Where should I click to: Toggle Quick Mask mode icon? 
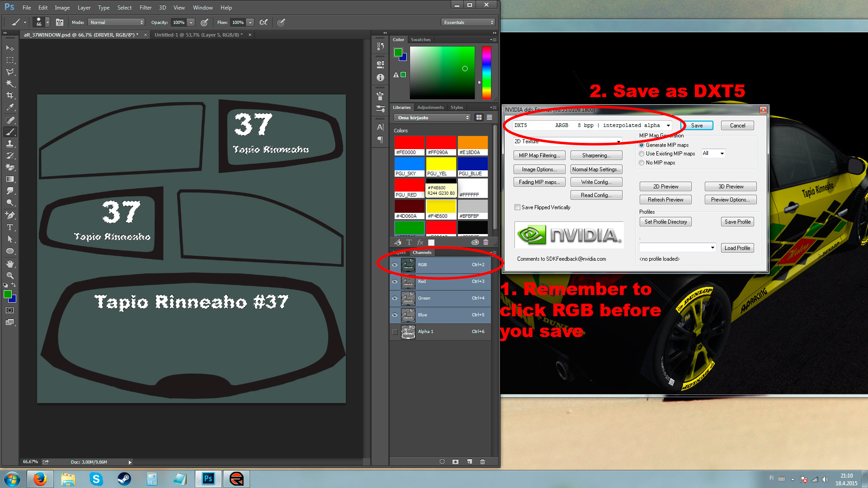[10, 310]
